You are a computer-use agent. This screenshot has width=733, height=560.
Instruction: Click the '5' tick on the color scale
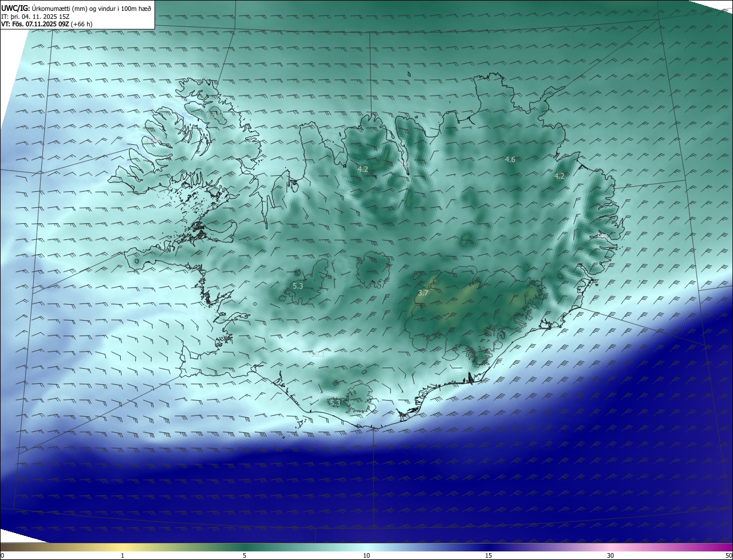(245, 555)
